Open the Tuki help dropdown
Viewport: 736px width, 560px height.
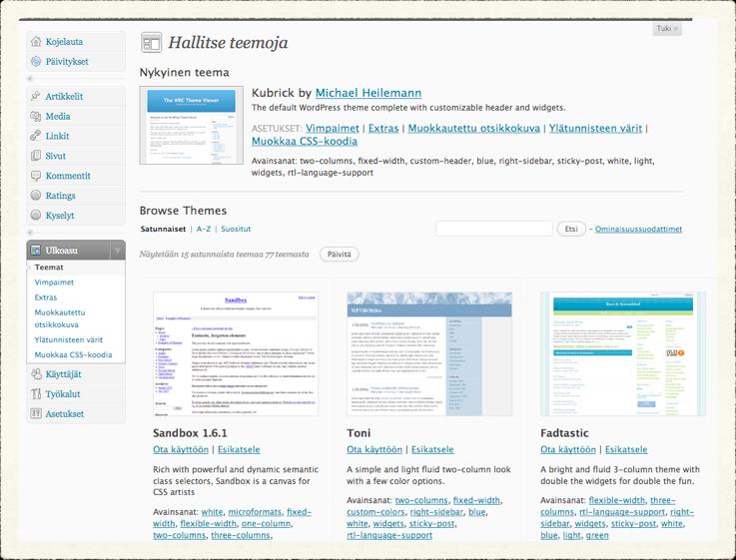tap(667, 29)
